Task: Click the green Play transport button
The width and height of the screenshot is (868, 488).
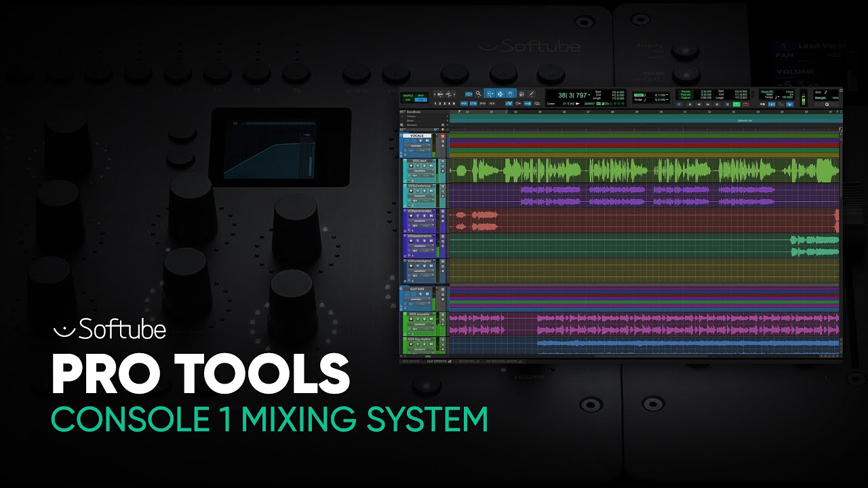Action: pyautogui.click(x=736, y=104)
